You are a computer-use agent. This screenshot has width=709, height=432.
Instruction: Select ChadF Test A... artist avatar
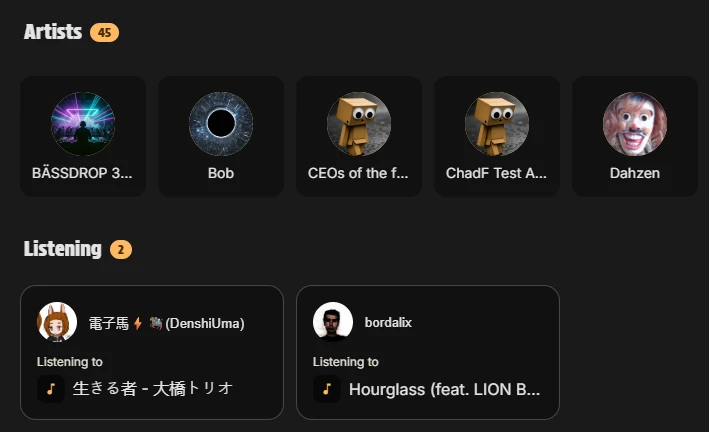497,124
